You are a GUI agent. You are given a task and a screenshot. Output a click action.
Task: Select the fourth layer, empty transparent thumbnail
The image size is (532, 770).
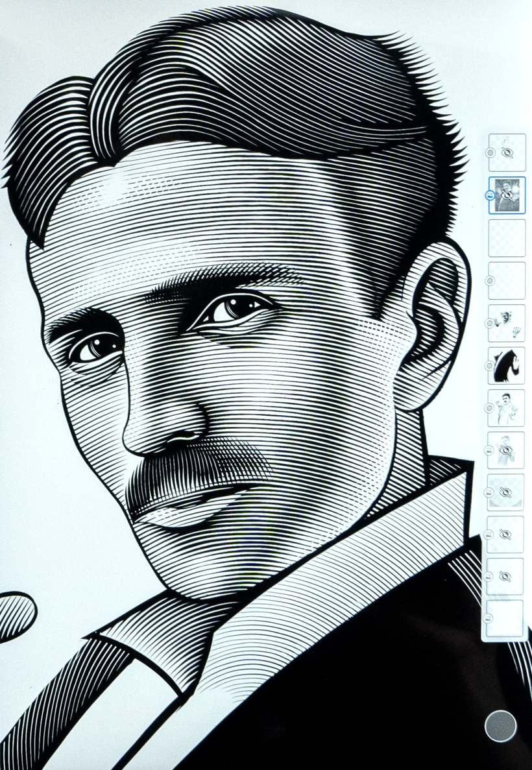pos(507,280)
